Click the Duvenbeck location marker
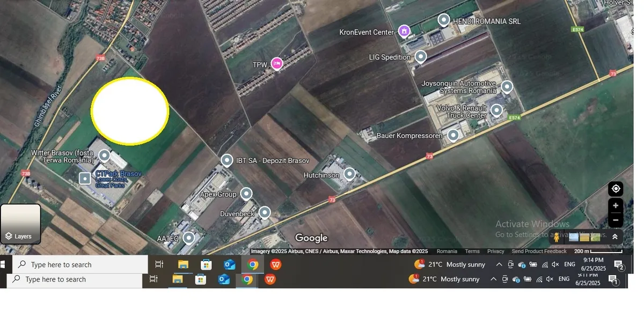Screen dimensions: 644x319 [x=265, y=213]
